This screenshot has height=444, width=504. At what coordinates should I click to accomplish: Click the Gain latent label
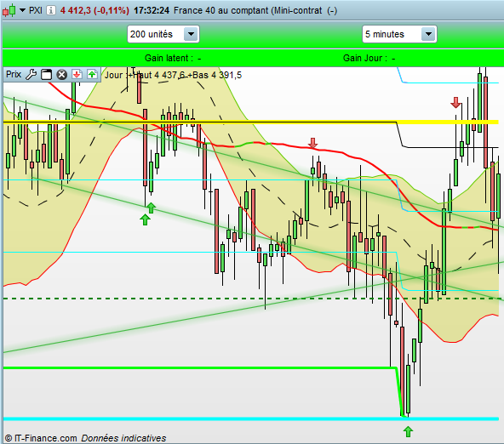pyautogui.click(x=173, y=58)
